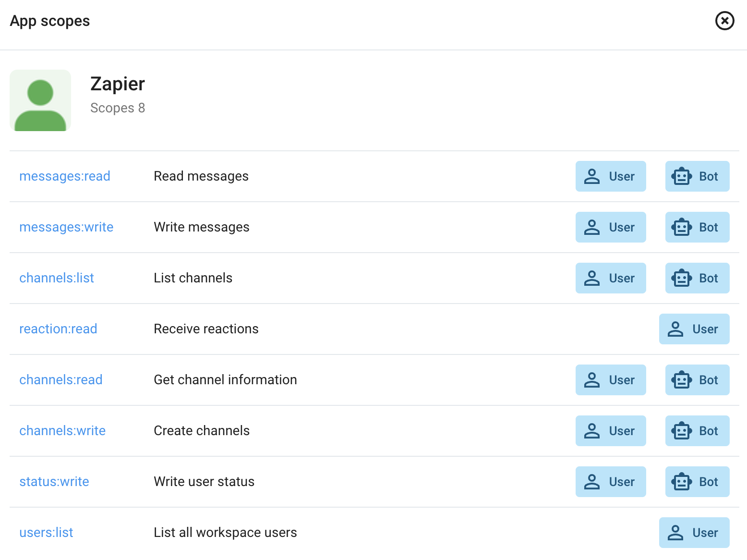This screenshot has height=560, width=747.
Task: Open the reaction:read scope link
Action: tap(58, 329)
